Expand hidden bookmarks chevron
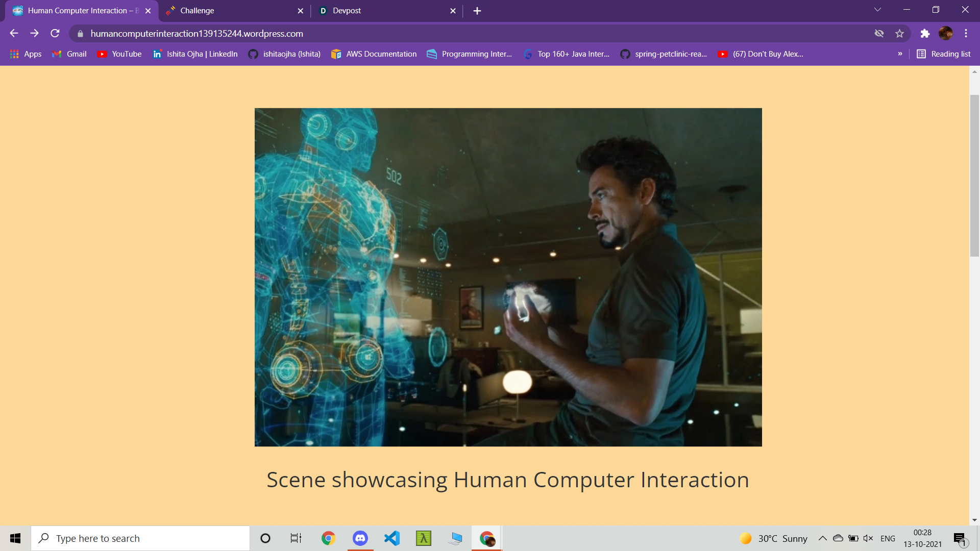The image size is (980, 551). [900, 54]
